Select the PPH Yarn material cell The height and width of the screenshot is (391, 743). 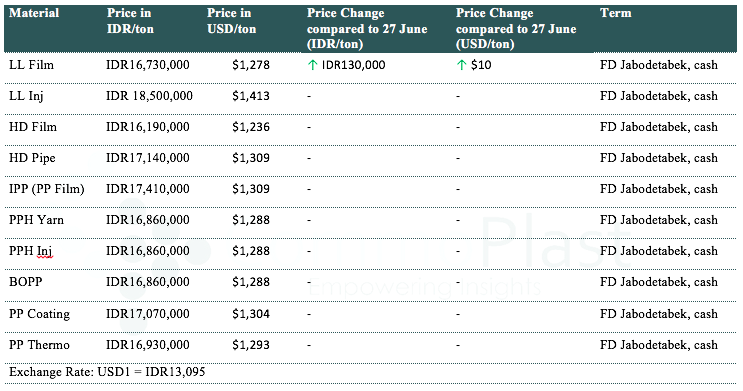point(36,220)
